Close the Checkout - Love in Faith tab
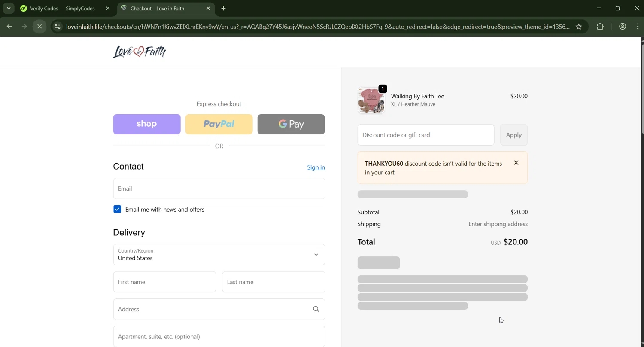644x347 pixels. tap(208, 8)
